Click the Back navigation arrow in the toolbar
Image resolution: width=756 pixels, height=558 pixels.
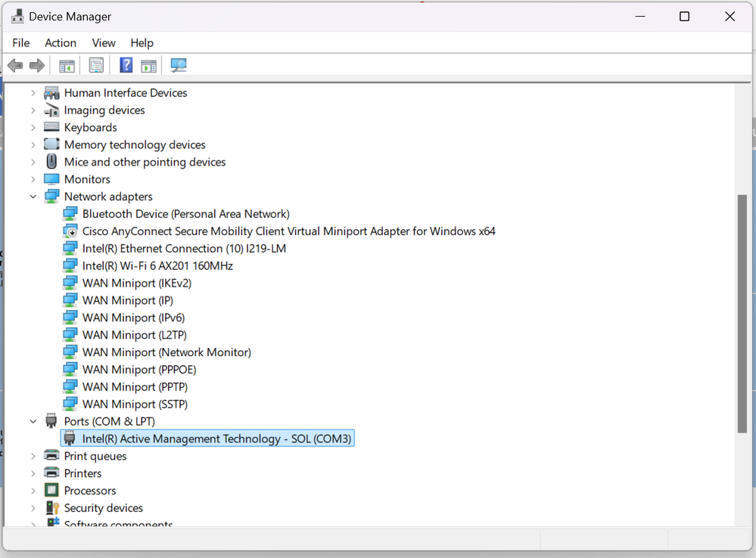tap(15, 65)
